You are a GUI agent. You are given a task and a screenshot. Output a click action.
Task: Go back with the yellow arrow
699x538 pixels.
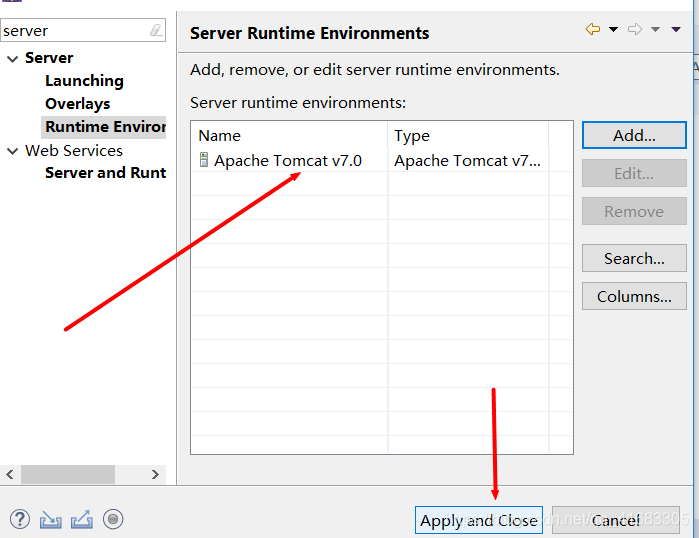coord(593,29)
